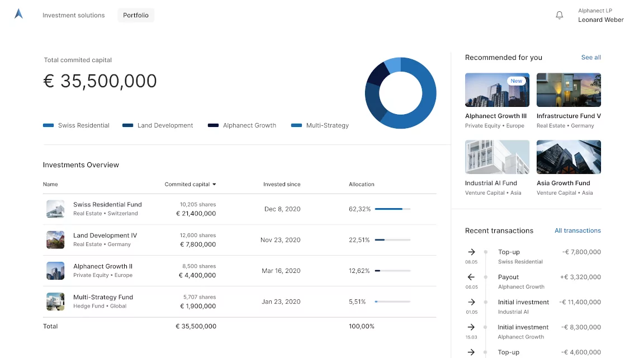Click the Alphanect Growth II row thumbnail
Screen dimensions: 644x358
pyautogui.click(x=55, y=271)
